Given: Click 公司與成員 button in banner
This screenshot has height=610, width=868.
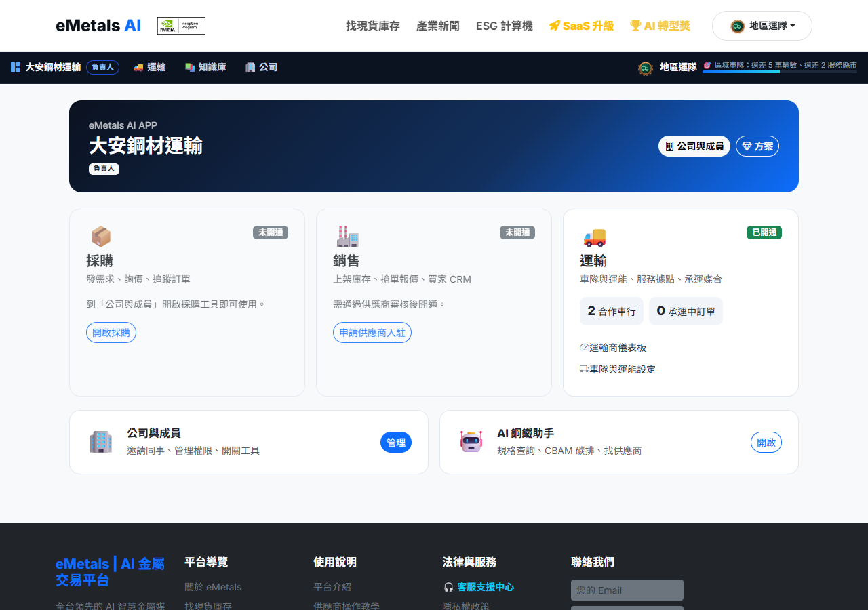Looking at the screenshot, I should coord(694,146).
